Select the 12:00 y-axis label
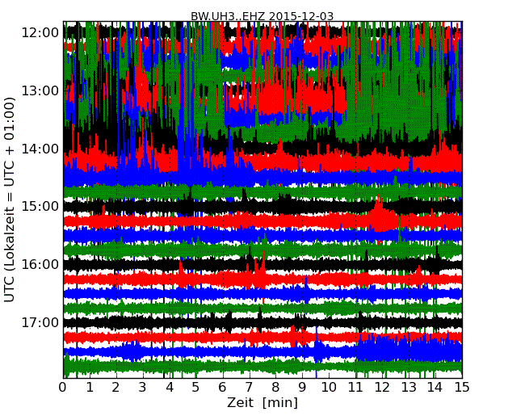525x420 pixels. tap(40, 33)
